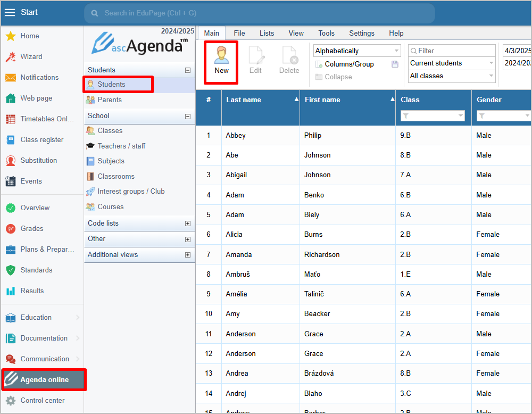
Task: Click the New student icon
Action: click(221, 56)
